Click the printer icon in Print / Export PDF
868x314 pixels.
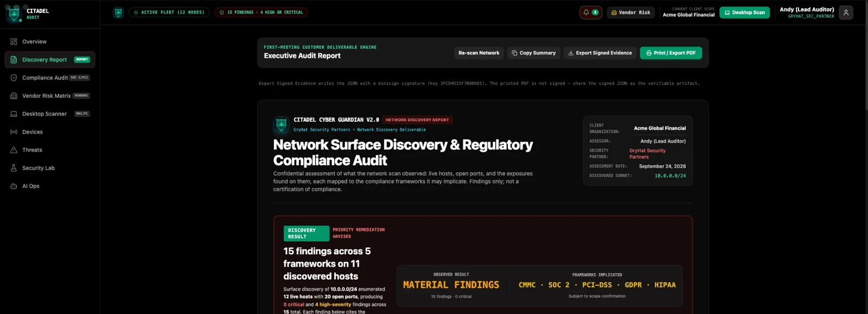pos(649,53)
